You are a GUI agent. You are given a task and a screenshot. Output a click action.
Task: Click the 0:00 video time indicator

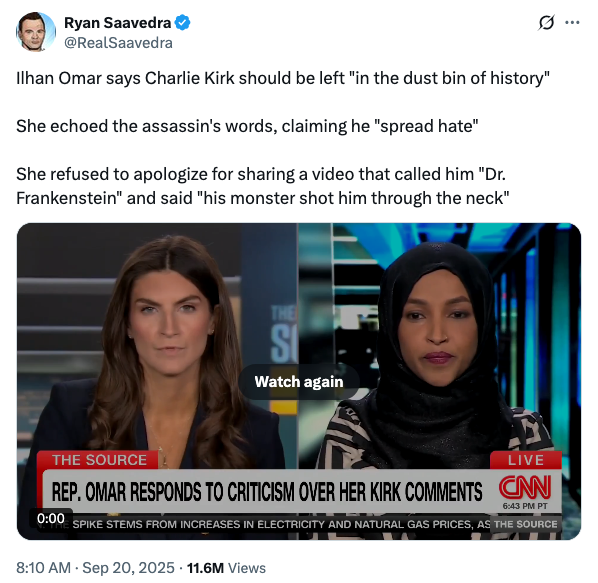pos(51,519)
